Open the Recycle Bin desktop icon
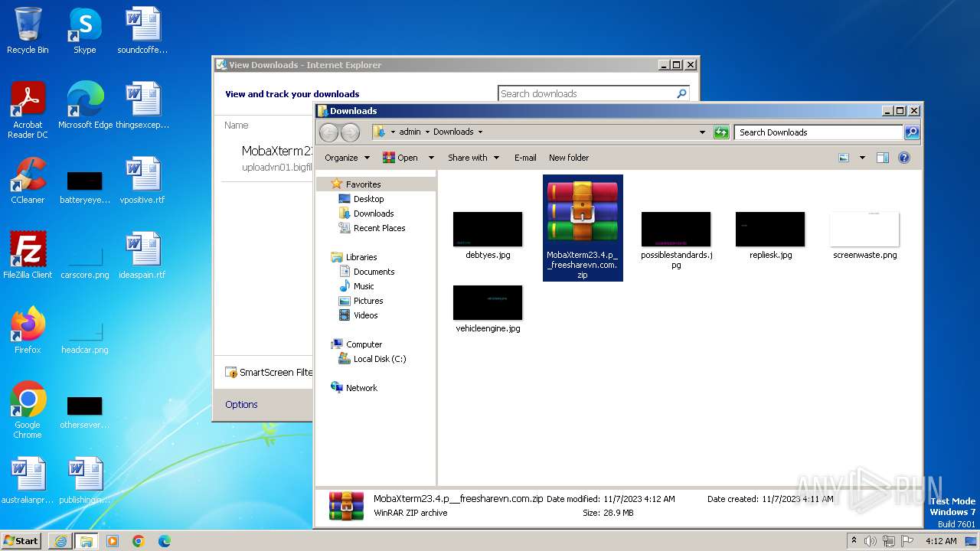The image size is (980, 551). (x=28, y=31)
